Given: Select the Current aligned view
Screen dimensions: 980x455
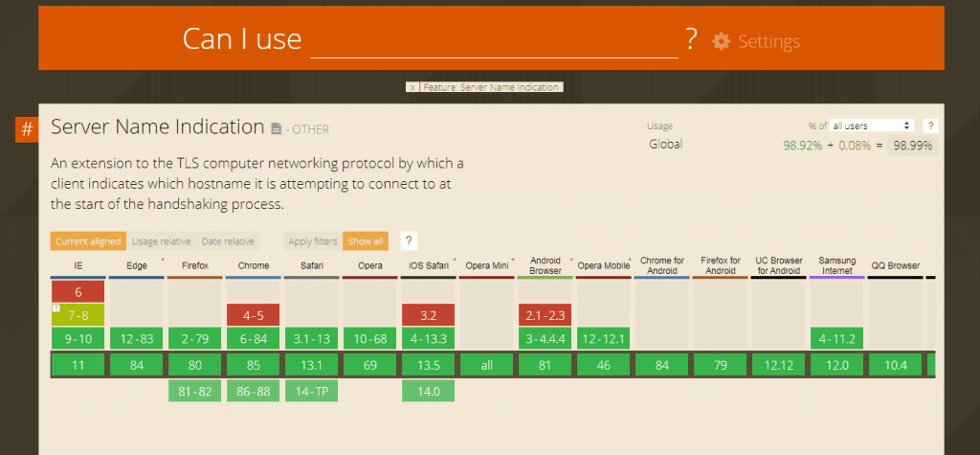Looking at the screenshot, I should tap(87, 241).
